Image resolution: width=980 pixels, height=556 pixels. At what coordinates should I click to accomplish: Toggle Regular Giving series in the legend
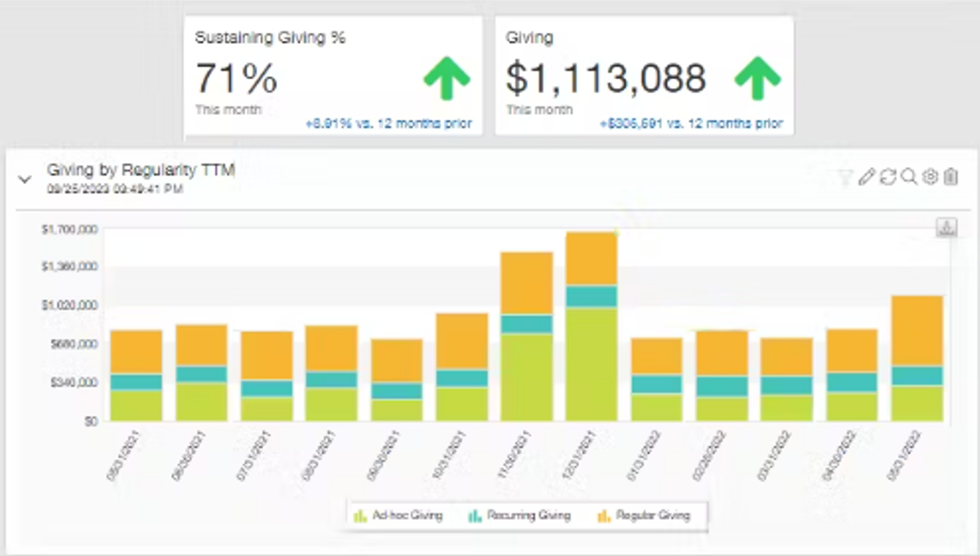tap(644, 515)
